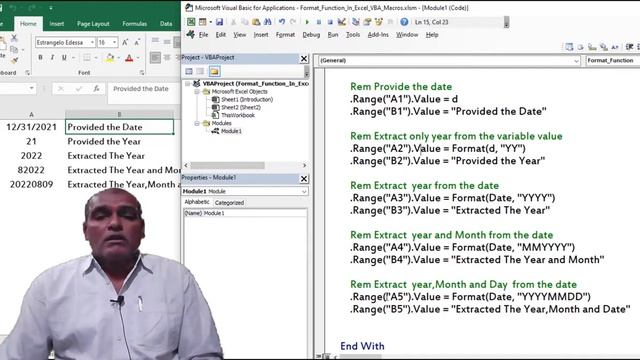Open Properties Window via toolbar icon
The width and height of the screenshot is (640, 360).
367,22
